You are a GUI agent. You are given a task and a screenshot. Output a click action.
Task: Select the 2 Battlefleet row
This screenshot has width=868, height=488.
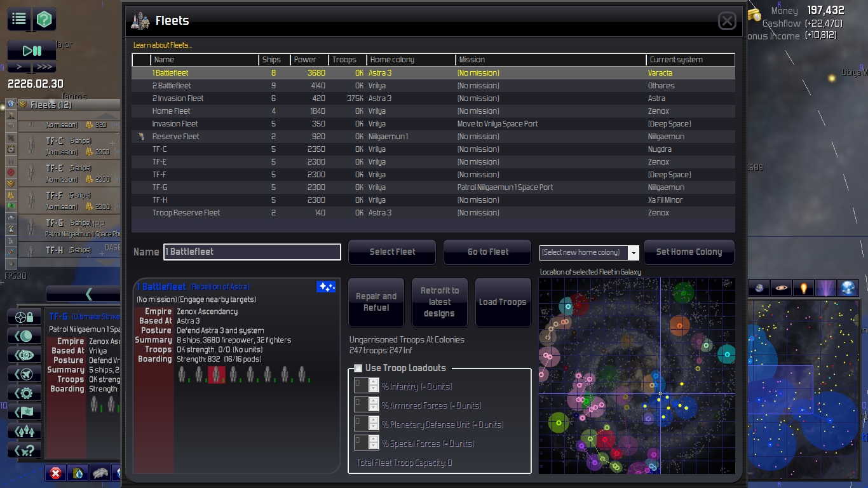433,86
